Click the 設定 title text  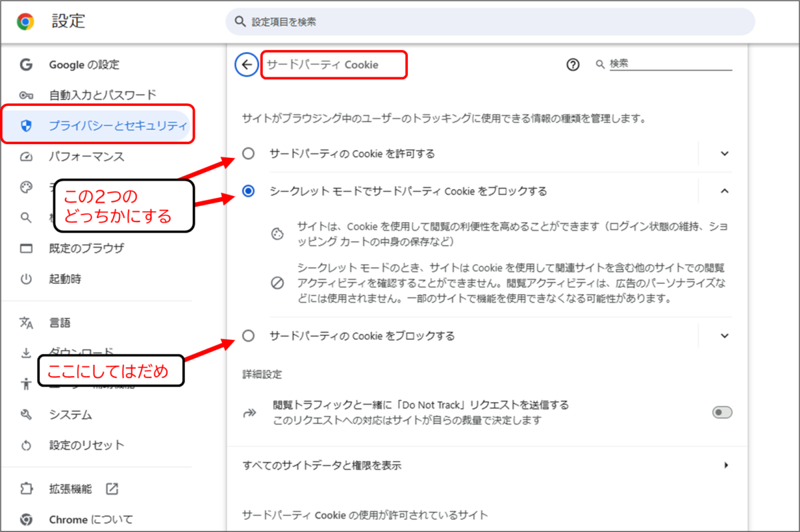click(x=69, y=22)
